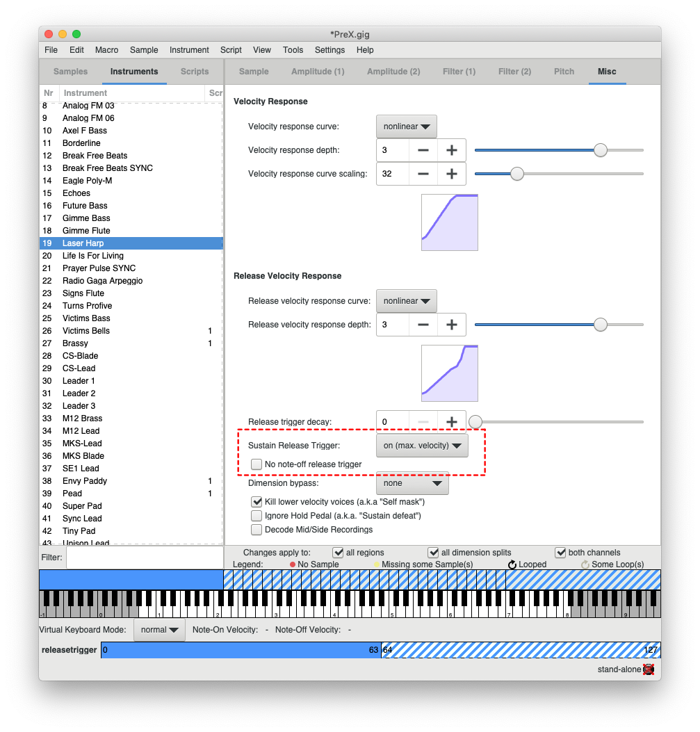Decrease release velocity response depth with minus
The height and width of the screenshot is (732, 700).
click(x=423, y=325)
